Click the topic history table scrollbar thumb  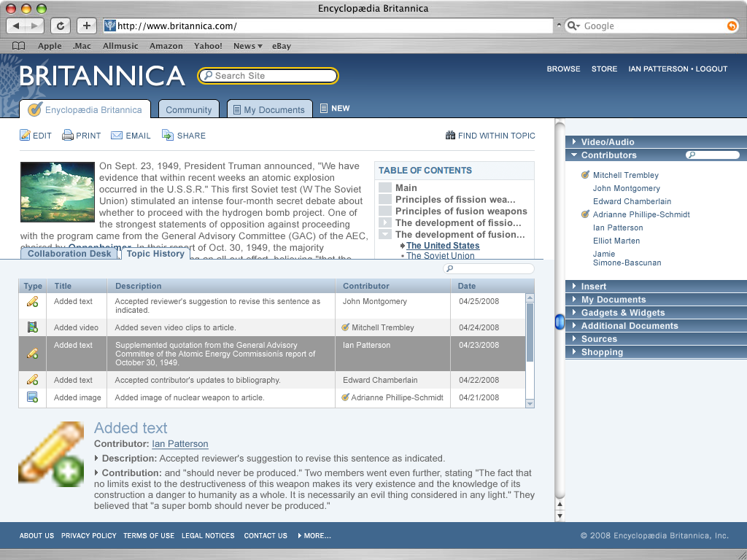coord(530,332)
